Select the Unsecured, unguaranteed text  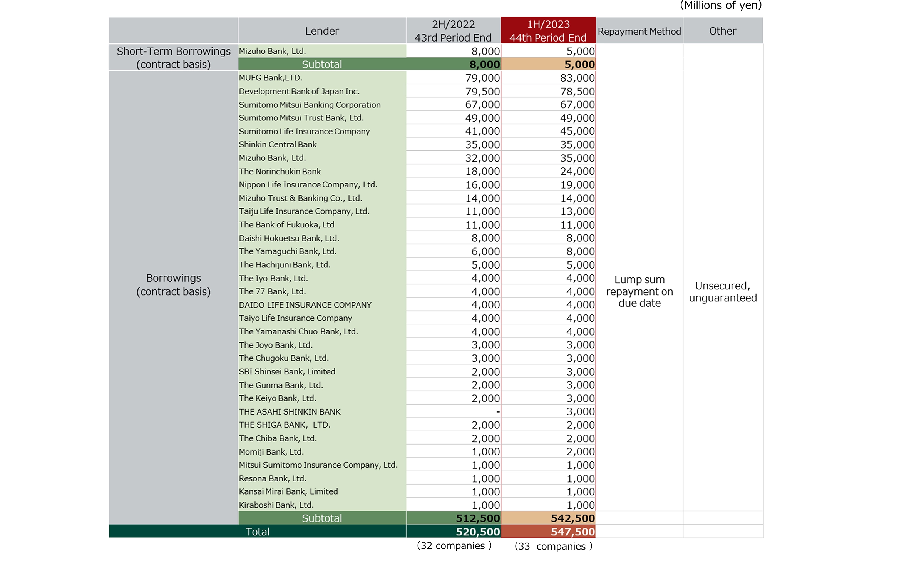[723, 292]
